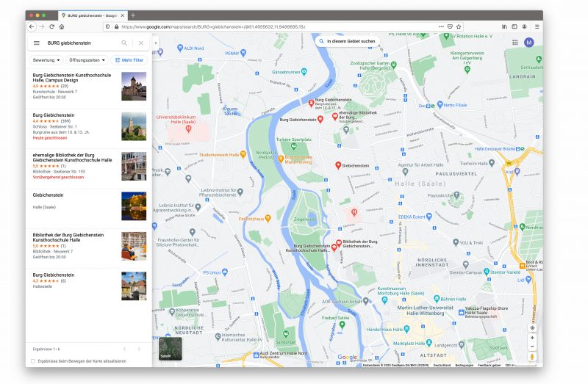Enable updating results when moving the map
This screenshot has height=384, width=588.
pyautogui.click(x=33, y=361)
